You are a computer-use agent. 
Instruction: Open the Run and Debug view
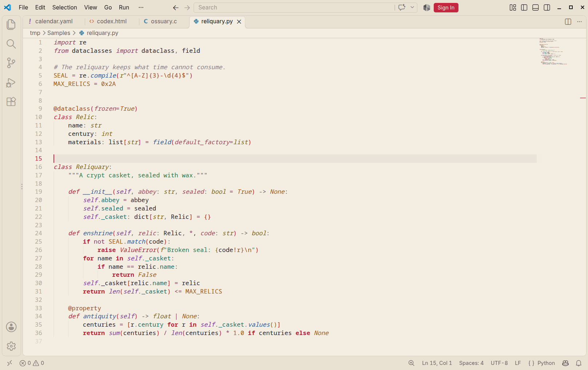[x=11, y=83]
